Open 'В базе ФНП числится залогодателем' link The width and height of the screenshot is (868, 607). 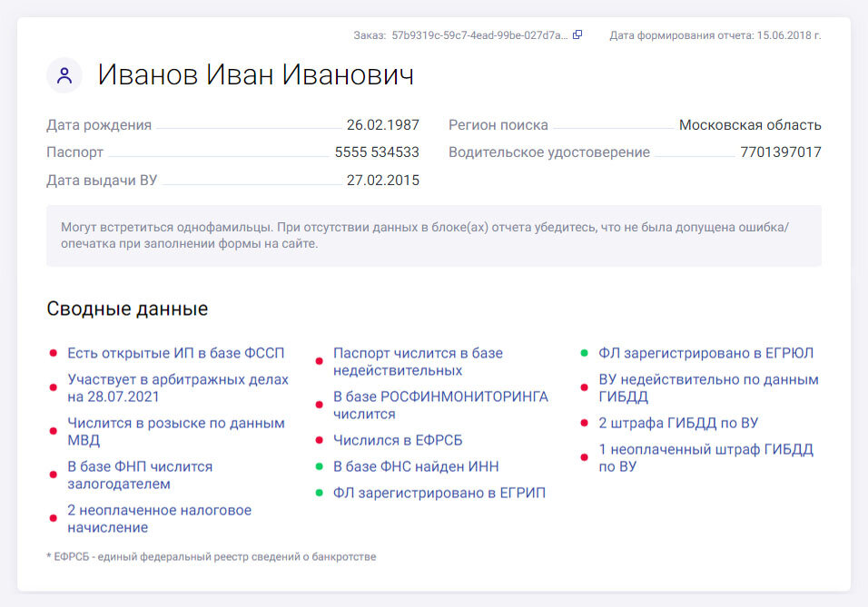[x=140, y=475]
